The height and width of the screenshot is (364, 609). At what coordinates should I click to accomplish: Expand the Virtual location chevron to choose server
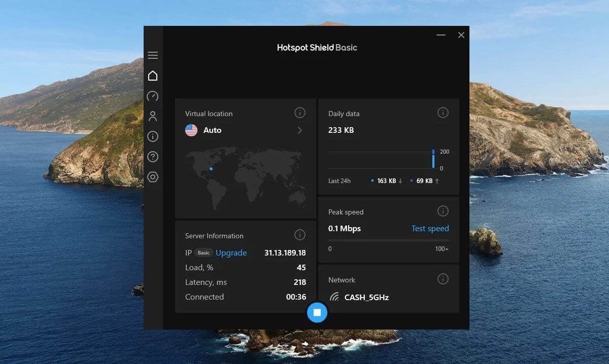pyautogui.click(x=300, y=130)
